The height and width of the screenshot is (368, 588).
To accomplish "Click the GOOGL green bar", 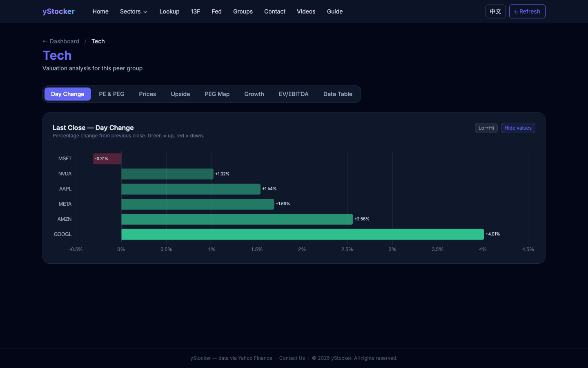I will tap(302, 234).
